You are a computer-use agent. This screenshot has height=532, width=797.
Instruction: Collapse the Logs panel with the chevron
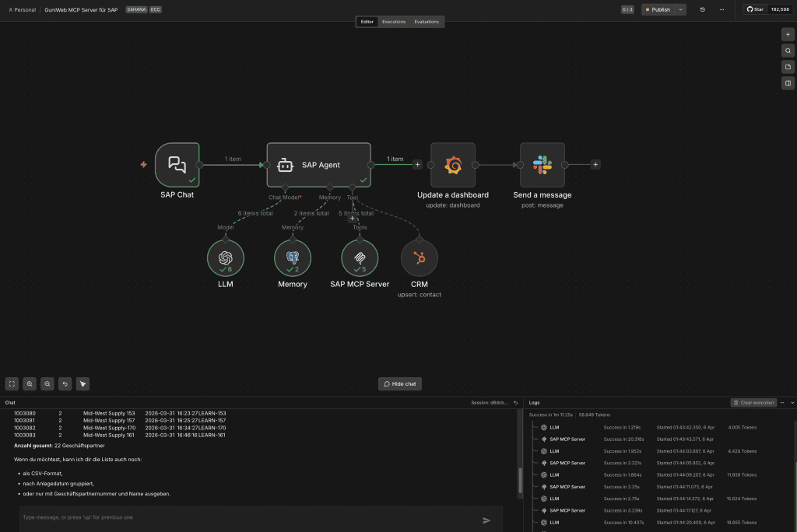pos(792,403)
